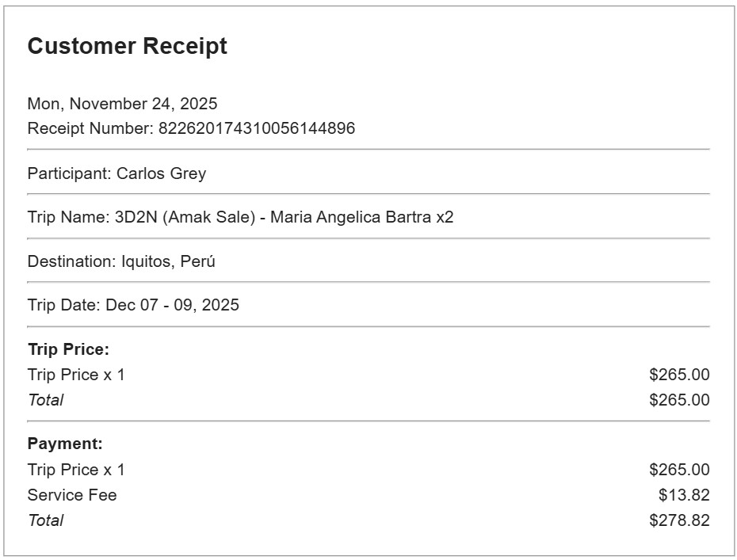Click Trip Price x 1 under Trip Price section
737x560 pixels.
click(x=76, y=375)
